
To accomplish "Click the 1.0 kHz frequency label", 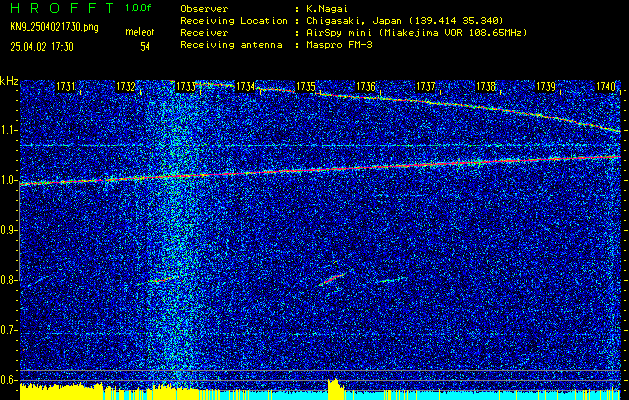I will (8, 181).
